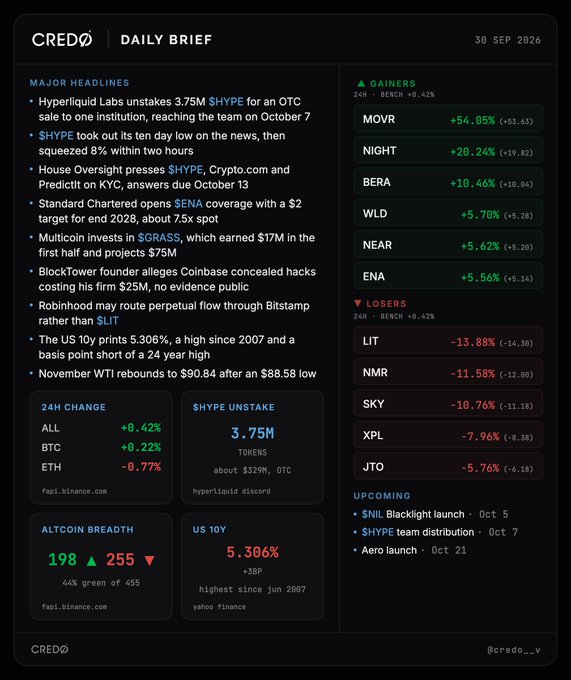Click the $ENA ticker link
Viewport: 571px width, 680px height.
188,204
